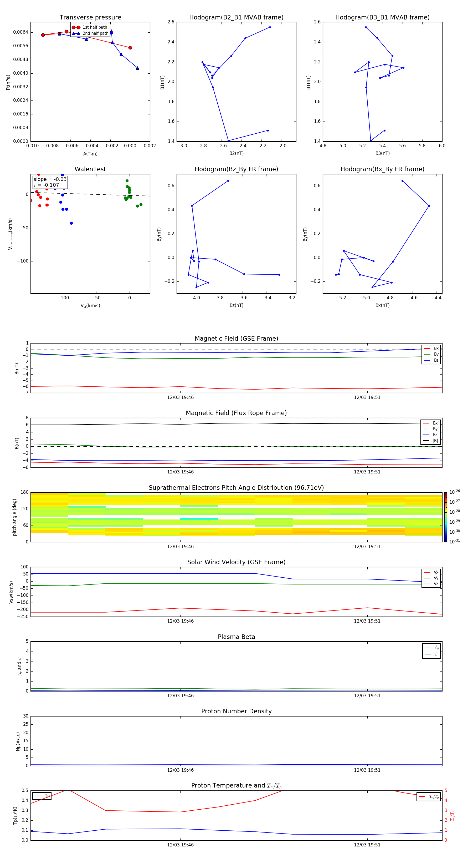Click the "r = -0.107" annotation
Screen dimensions: 473x868
(x=46, y=185)
